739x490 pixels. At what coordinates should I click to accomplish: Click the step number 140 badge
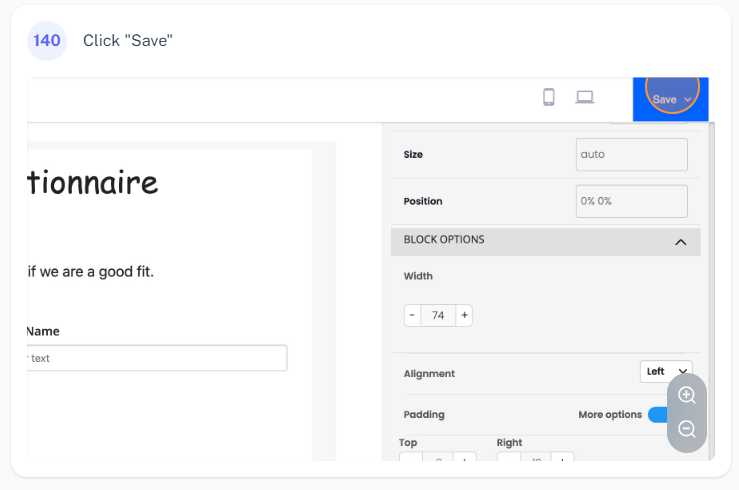(x=47, y=41)
